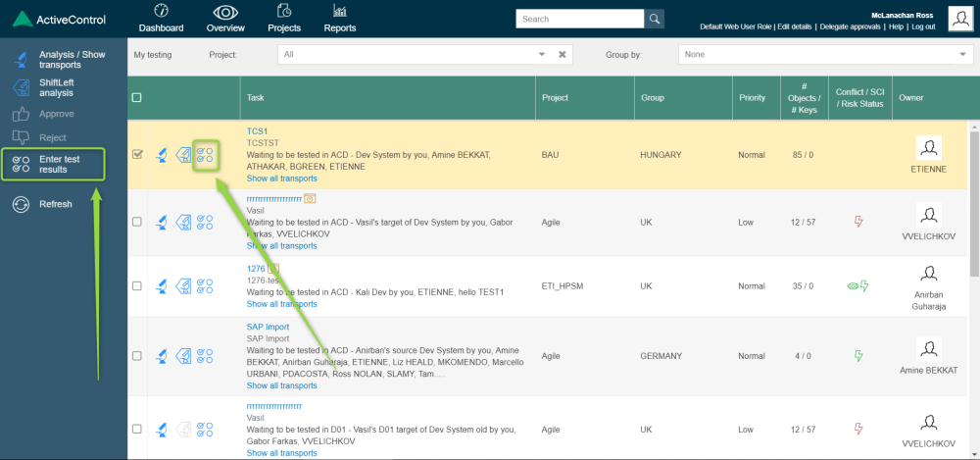The width and height of the screenshot is (980, 460).
Task: Click the Refresh icon in sidebar
Action: (20, 204)
